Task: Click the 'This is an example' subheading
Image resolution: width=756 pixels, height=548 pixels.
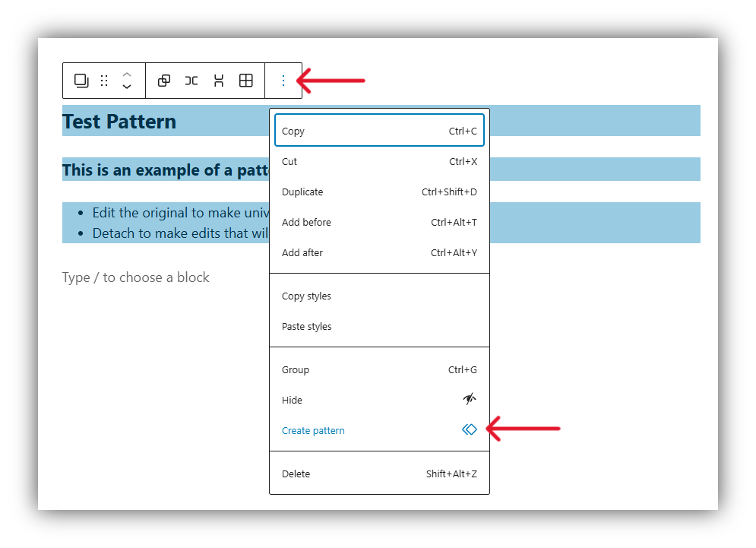Action: [x=166, y=169]
